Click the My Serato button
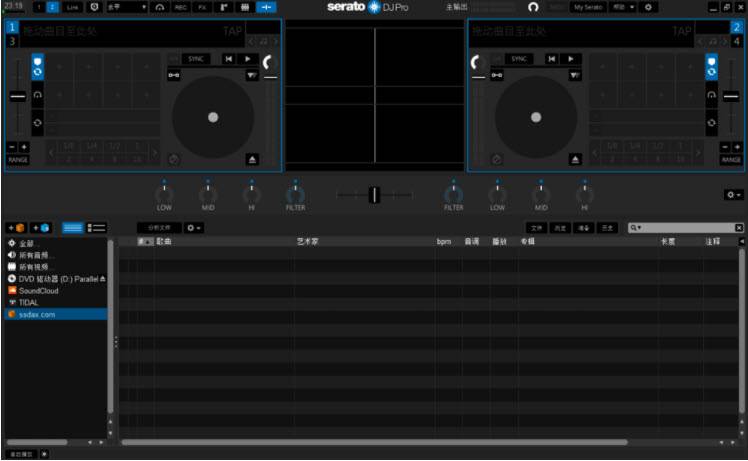This screenshot has height=461, width=748. pos(587,7)
